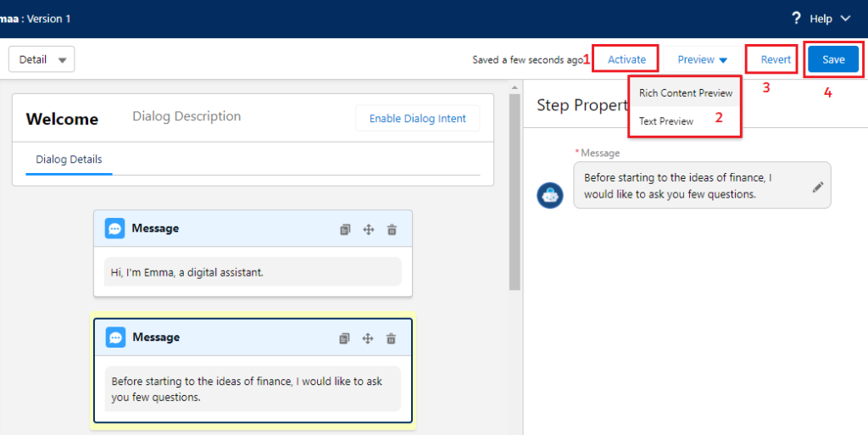Delete the first Message step with trash icon
The height and width of the screenshot is (435, 868).
coord(392,229)
